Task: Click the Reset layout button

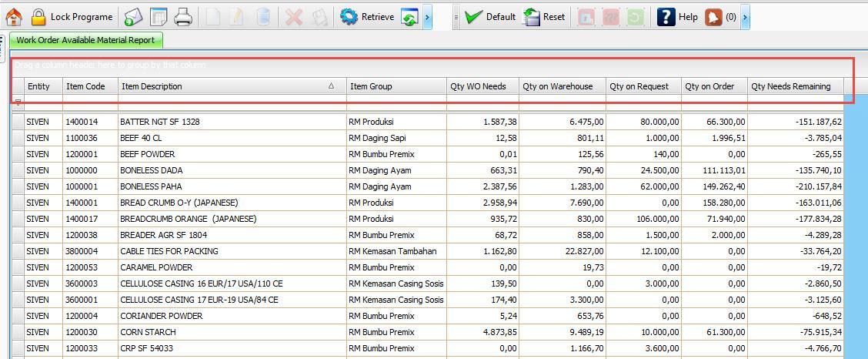Action: (544, 17)
